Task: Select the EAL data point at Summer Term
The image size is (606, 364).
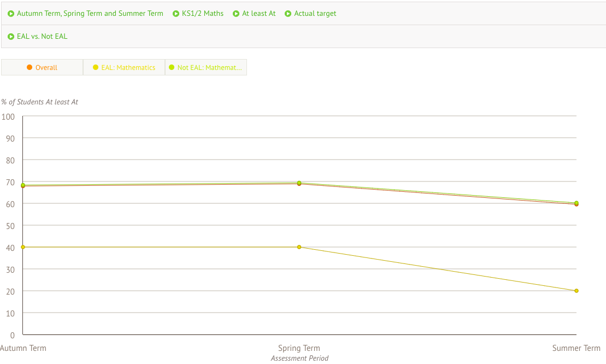Action: (576, 291)
